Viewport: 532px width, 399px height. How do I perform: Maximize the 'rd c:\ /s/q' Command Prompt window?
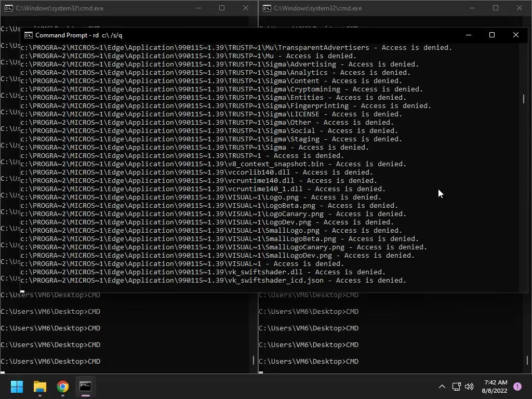492,35
